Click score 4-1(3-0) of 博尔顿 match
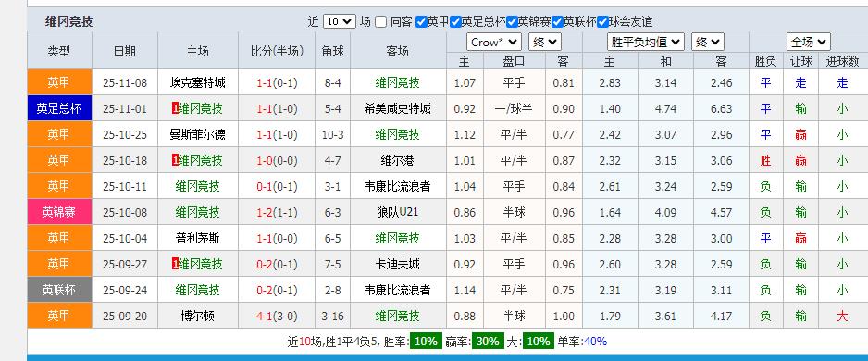The width and height of the screenshot is (868, 361). (277, 317)
